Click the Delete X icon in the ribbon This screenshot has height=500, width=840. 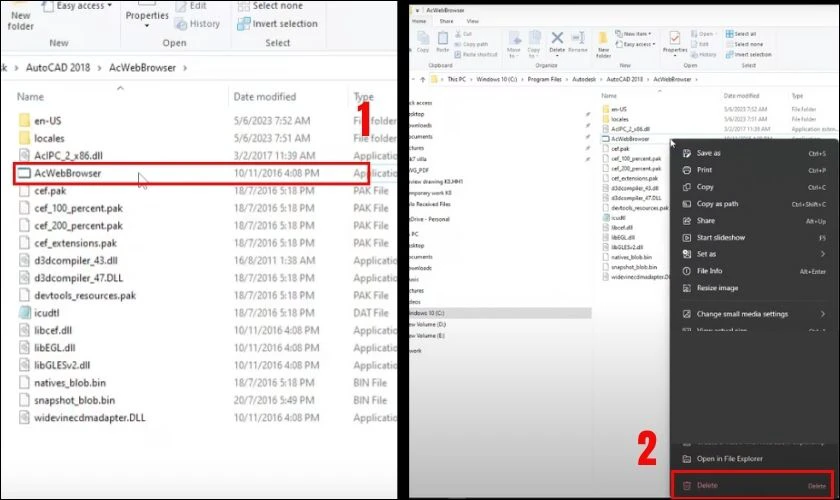click(x=558, y=38)
